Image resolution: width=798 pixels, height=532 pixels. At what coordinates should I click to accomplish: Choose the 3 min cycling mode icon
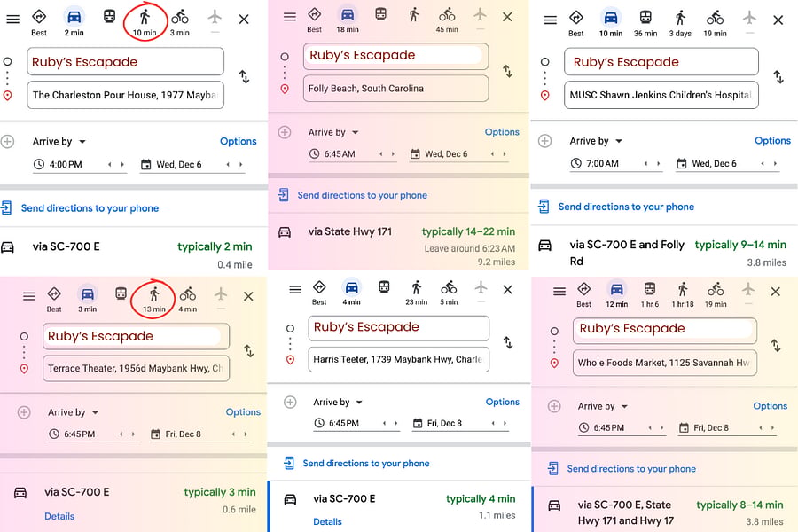pyautogui.click(x=180, y=18)
